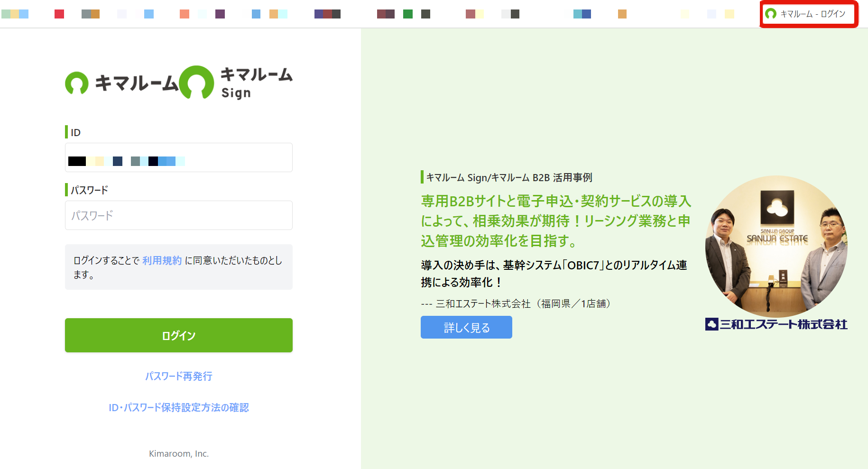
Task: Click the Sanwa Estate circular photo
Action: pyautogui.click(x=776, y=247)
